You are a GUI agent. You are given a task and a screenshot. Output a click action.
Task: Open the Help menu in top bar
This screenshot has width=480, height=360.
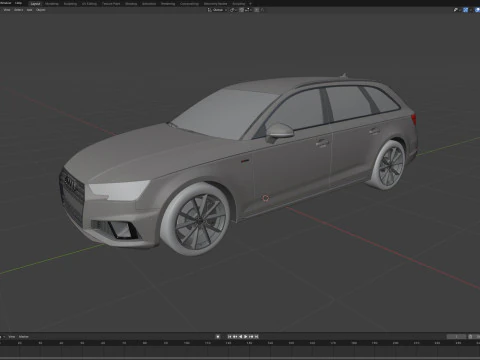coord(18,3)
